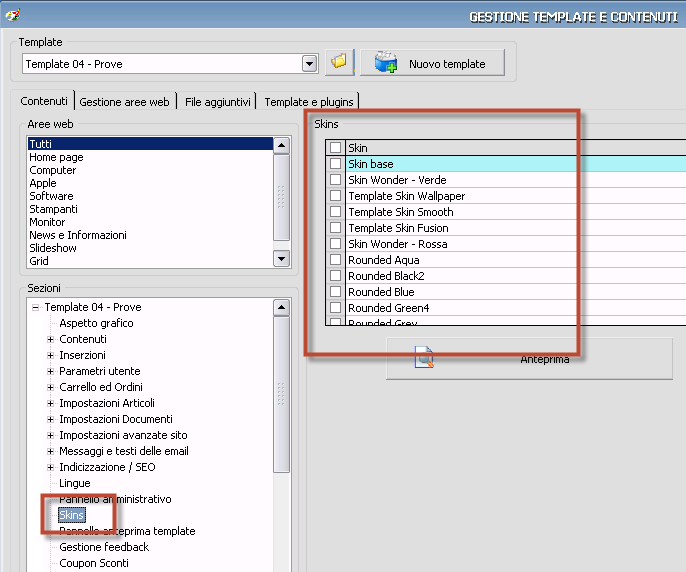Expand the Indicizzazione / SEO node
Viewport: 686px width, 572px height.
[50, 467]
